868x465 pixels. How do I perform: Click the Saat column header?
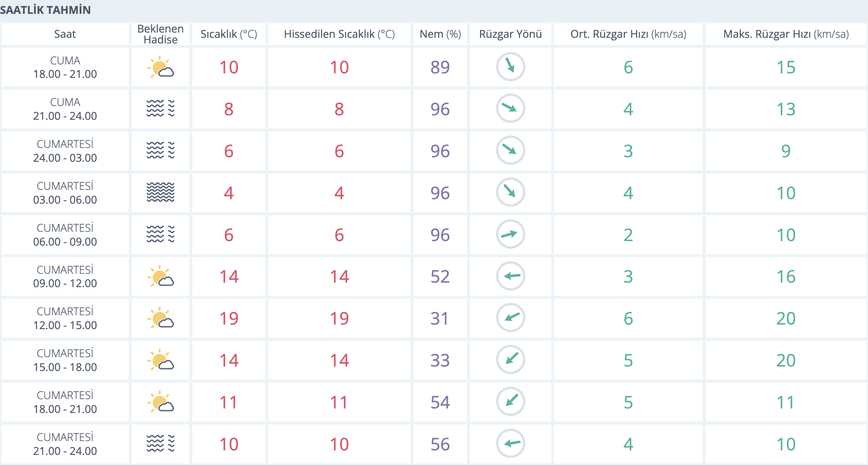coord(65,34)
